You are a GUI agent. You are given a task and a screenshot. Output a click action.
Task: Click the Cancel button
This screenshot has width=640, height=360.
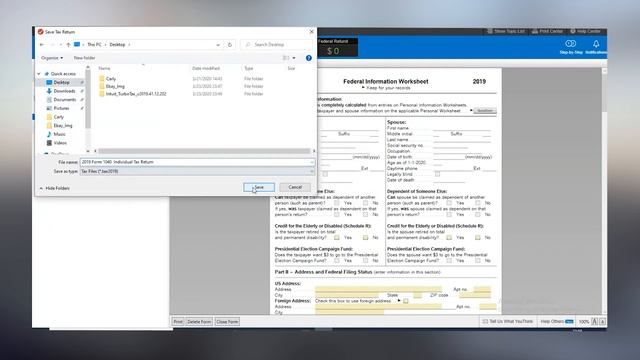295,187
